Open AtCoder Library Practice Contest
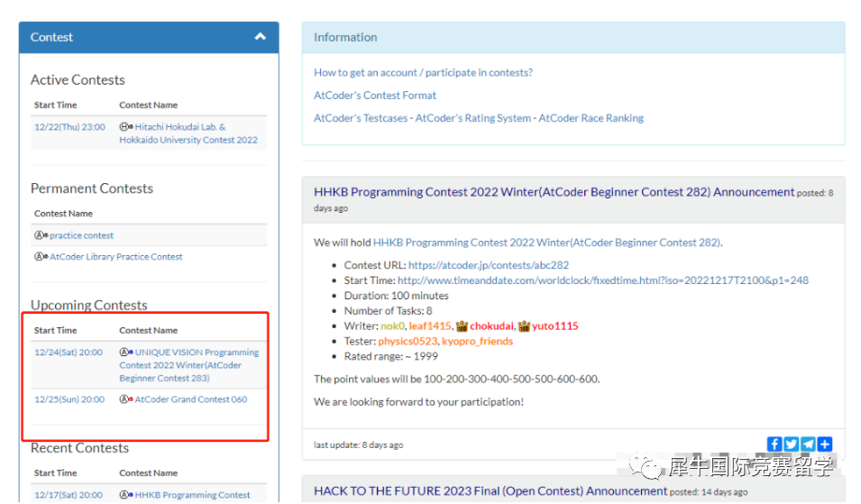This screenshot has width=861, height=504. 115,257
